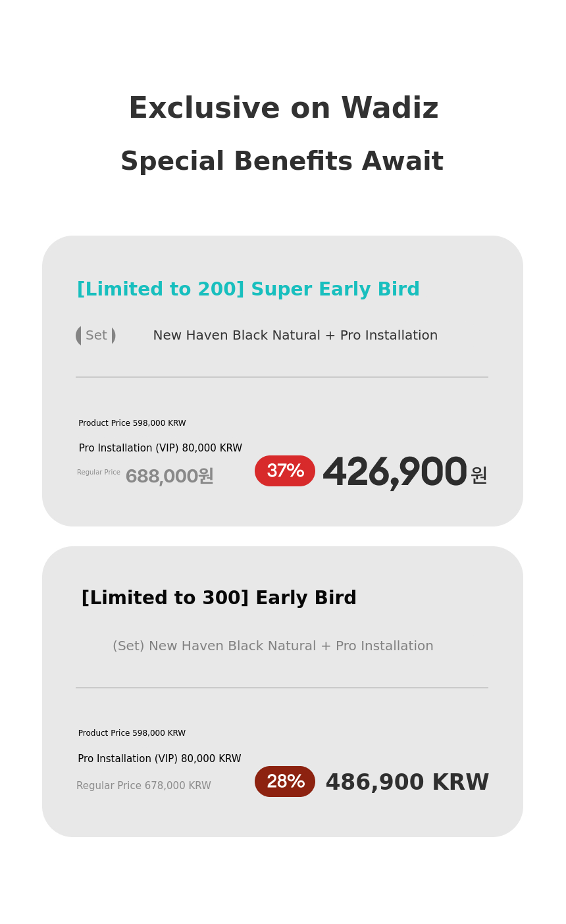The width and height of the screenshot is (566, 924).
Task: Select the Regular Price 678,000 KRW text
Action: tap(143, 786)
